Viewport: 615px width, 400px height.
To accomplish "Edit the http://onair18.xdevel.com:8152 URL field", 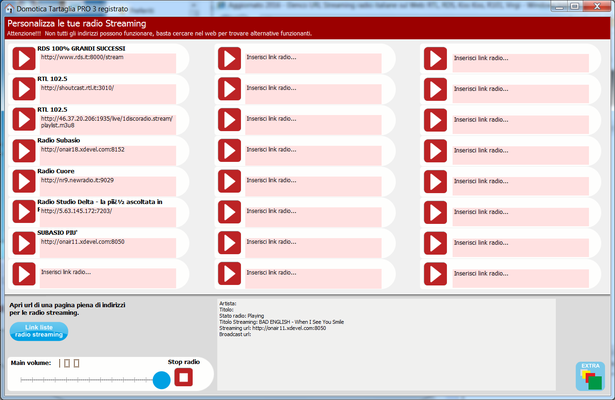I will [107, 155].
